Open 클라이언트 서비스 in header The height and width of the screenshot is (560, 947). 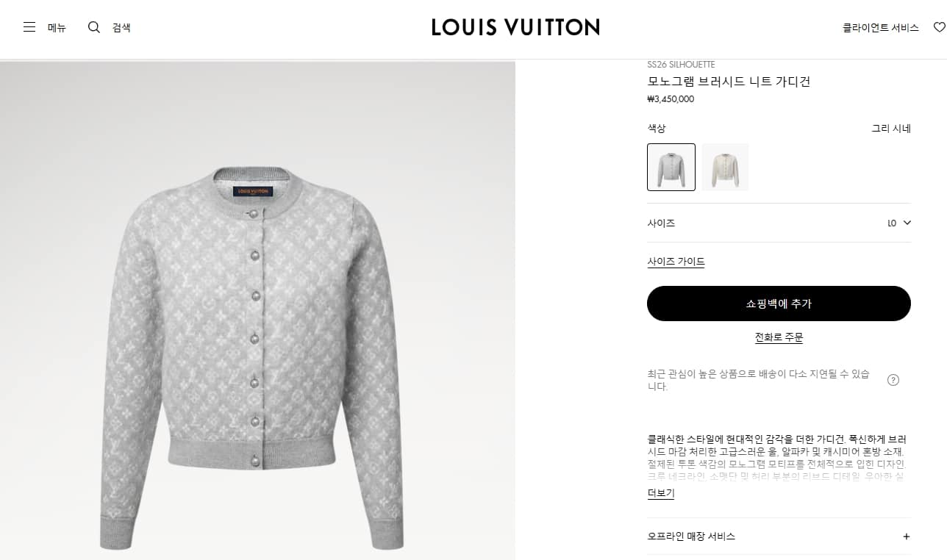(881, 28)
